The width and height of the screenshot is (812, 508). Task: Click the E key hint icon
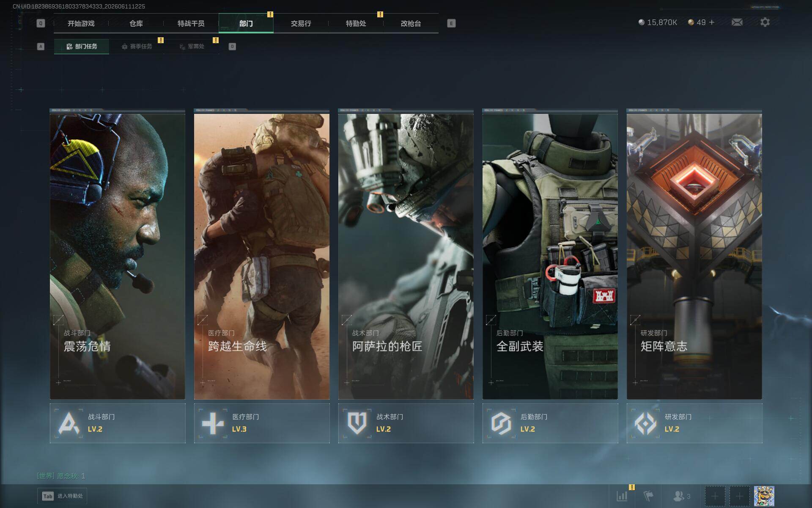coord(451,23)
